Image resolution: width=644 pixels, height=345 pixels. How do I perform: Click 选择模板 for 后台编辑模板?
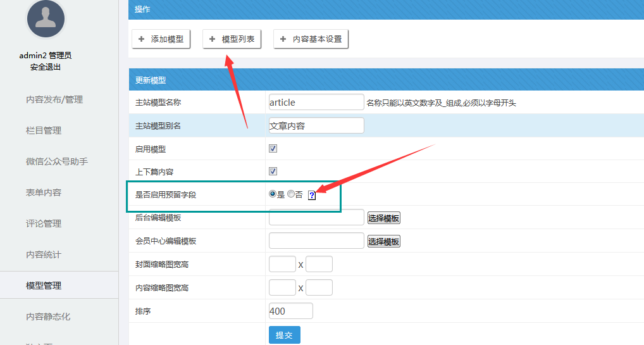tap(383, 218)
